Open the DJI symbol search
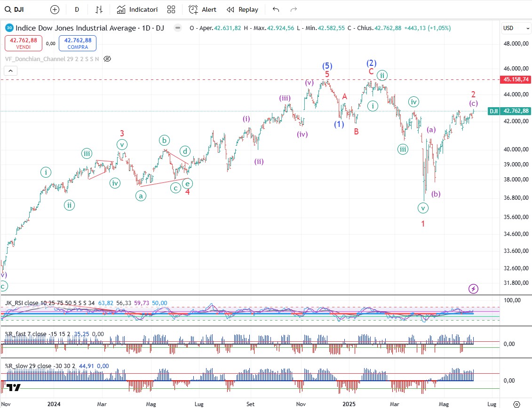 pyautogui.click(x=14, y=9)
